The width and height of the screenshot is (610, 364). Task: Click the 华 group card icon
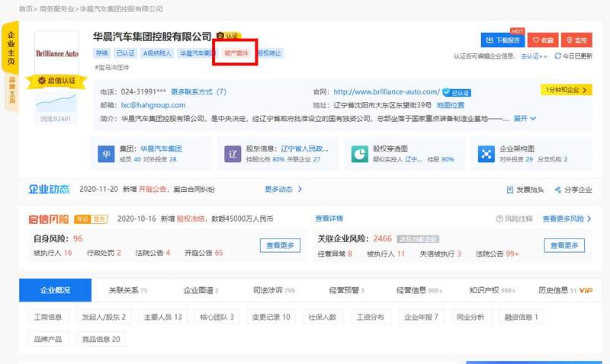click(x=106, y=154)
